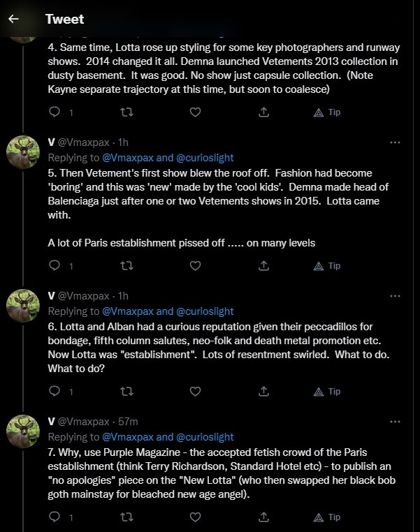420x532 pixels.
Task: Reply to the tweet numbered 7
Action: [55, 517]
